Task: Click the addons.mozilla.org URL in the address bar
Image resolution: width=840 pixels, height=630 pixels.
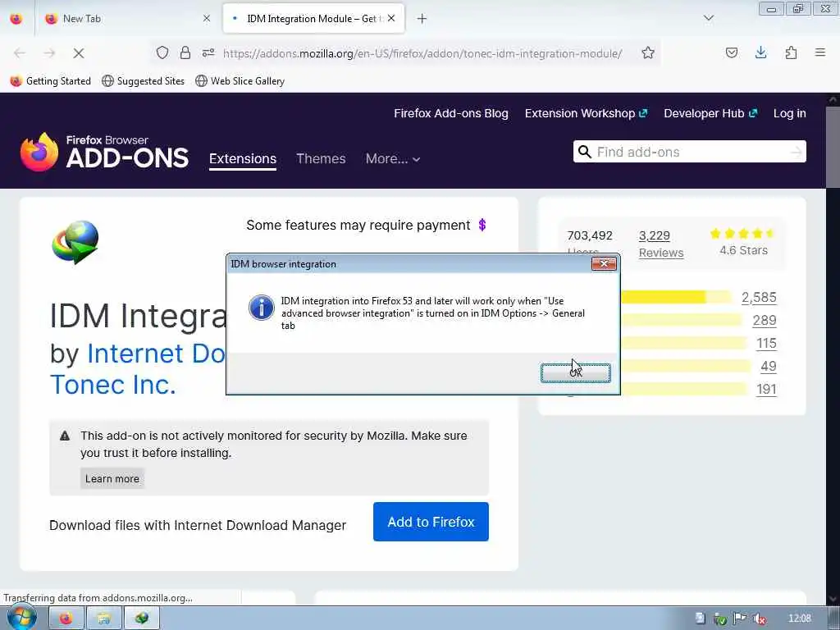Action: pyautogui.click(x=422, y=53)
